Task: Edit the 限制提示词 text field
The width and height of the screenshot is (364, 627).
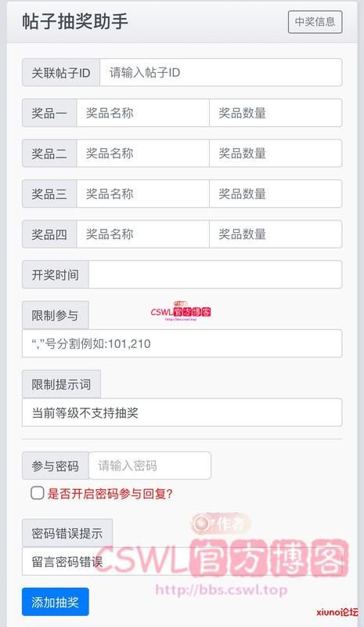Action: tap(182, 412)
